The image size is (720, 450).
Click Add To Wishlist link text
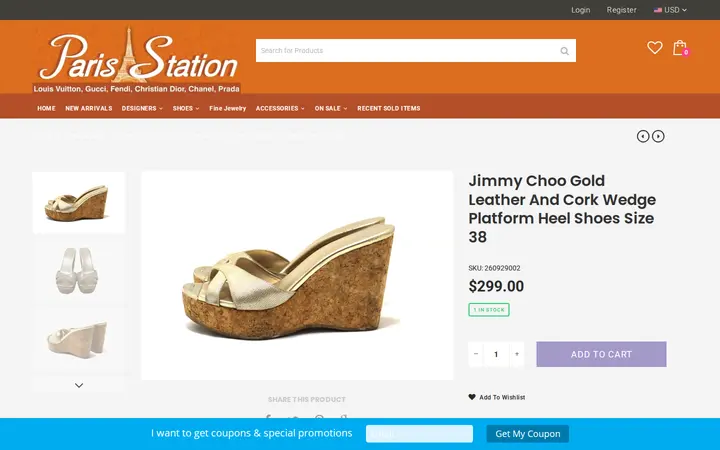pos(502,397)
